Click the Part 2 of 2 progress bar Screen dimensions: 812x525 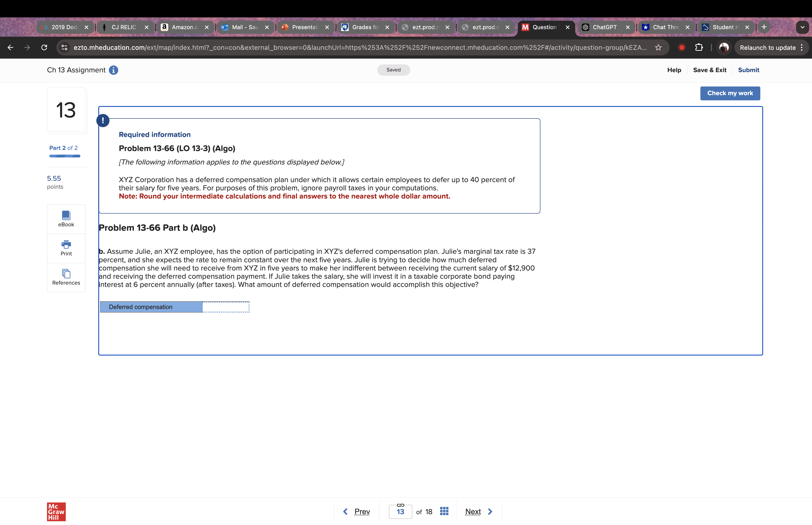click(x=65, y=156)
